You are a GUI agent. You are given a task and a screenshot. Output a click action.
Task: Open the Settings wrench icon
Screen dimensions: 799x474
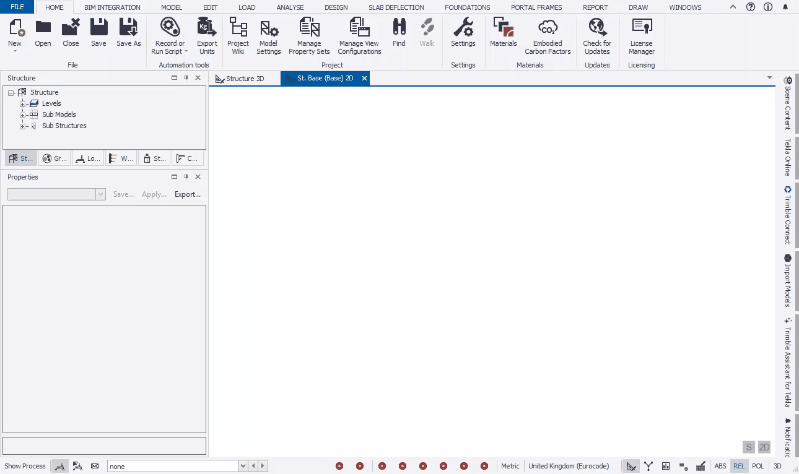pyautogui.click(x=463, y=33)
